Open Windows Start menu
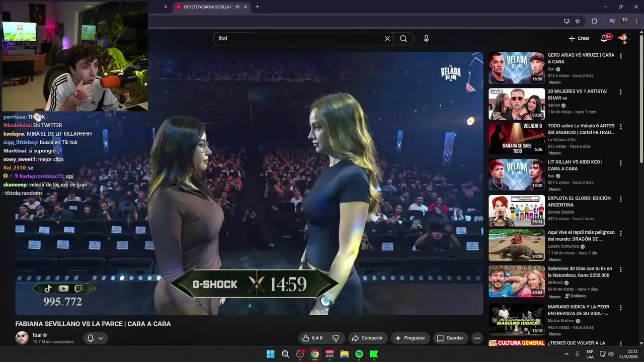Screen dimensions: 644x362 click(270, 354)
